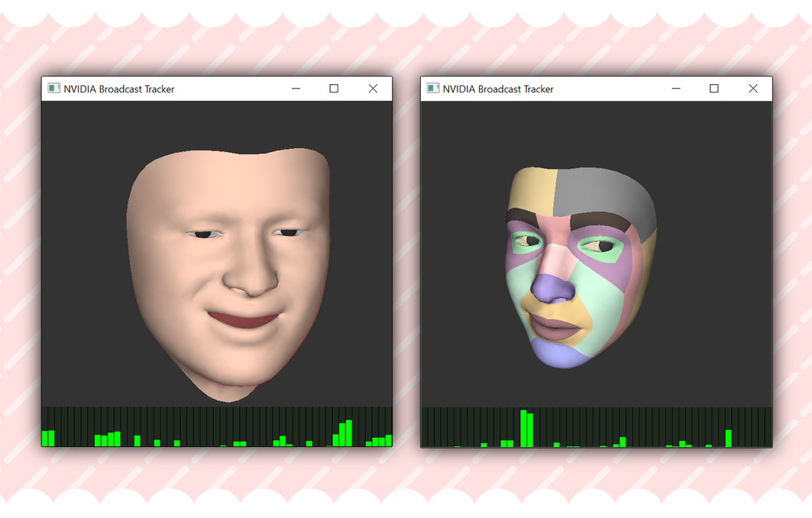Screen dimensions: 812x518
Task: Maximize the multicolored face tracker window
Action: [x=714, y=89]
